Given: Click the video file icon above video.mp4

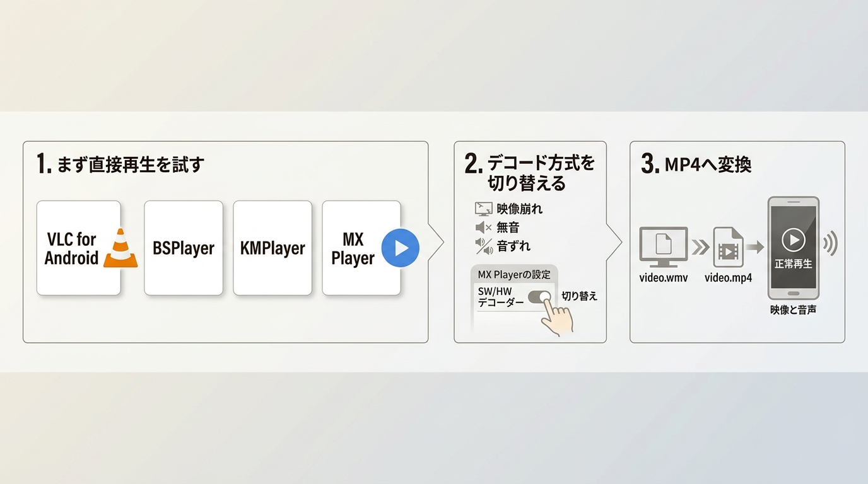Looking at the screenshot, I should pos(728,248).
